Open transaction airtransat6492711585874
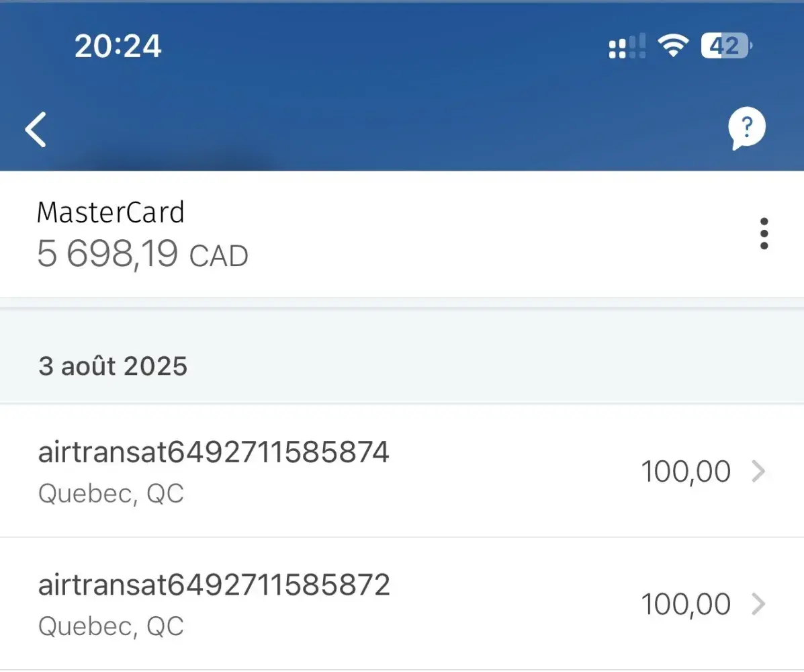The height and width of the screenshot is (672, 804). [x=214, y=453]
